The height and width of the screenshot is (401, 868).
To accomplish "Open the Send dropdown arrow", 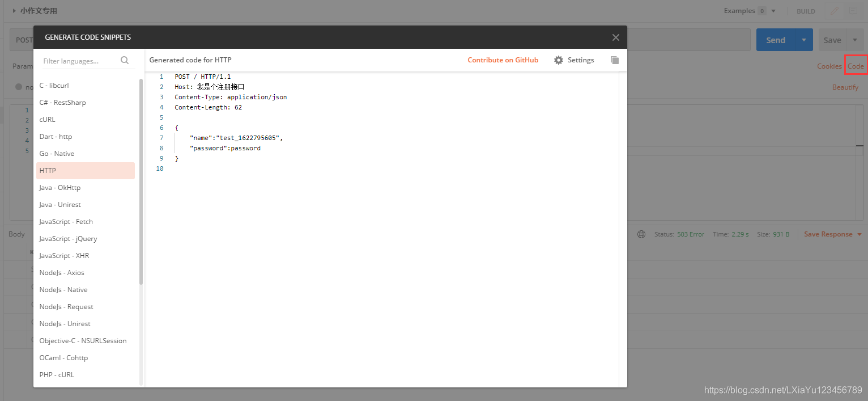I will (803, 40).
